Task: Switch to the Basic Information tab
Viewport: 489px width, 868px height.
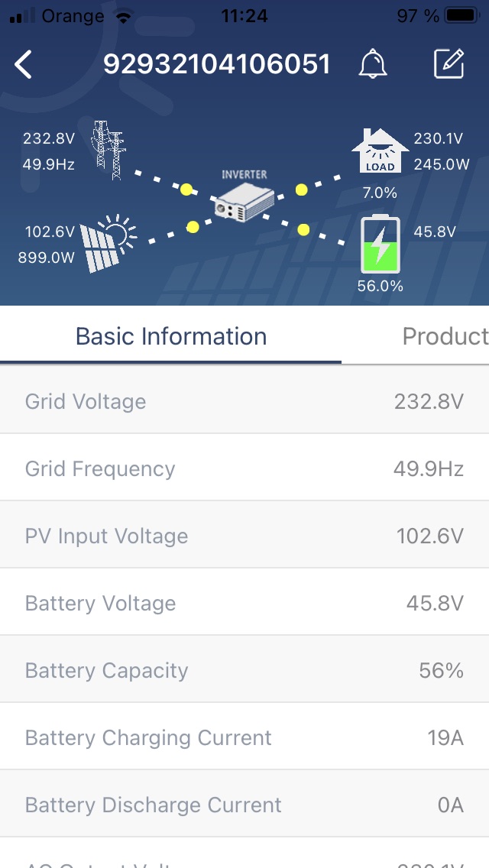Action: click(171, 336)
